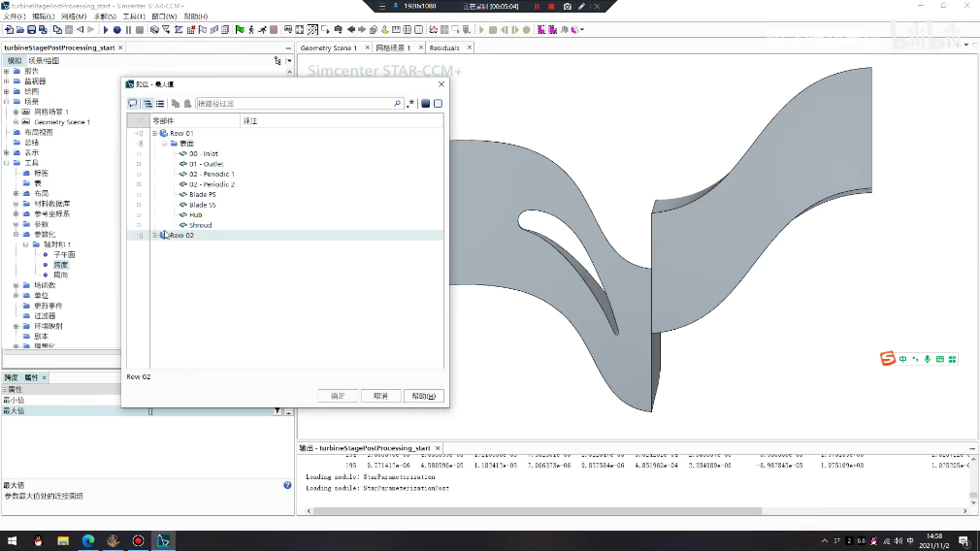
Task: Open the 网格(M) menu
Action: pyautogui.click(x=74, y=16)
